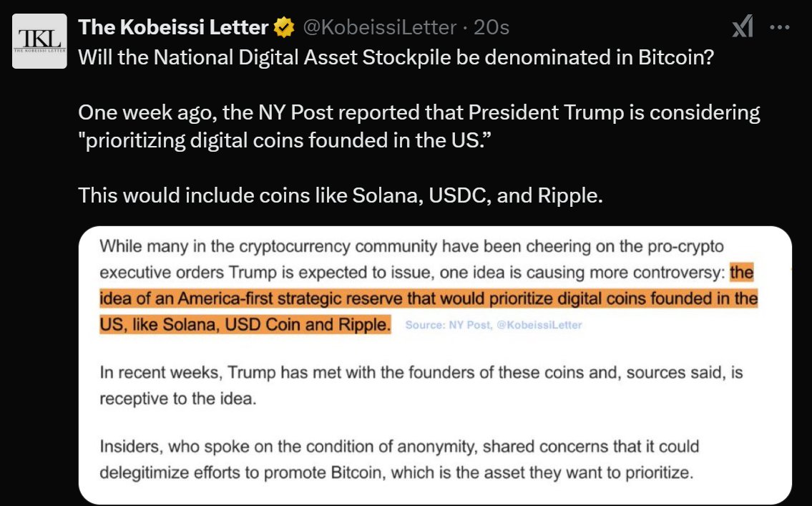Click the gold verified badge
Viewport: 812px width, 506px height.
tap(284, 27)
